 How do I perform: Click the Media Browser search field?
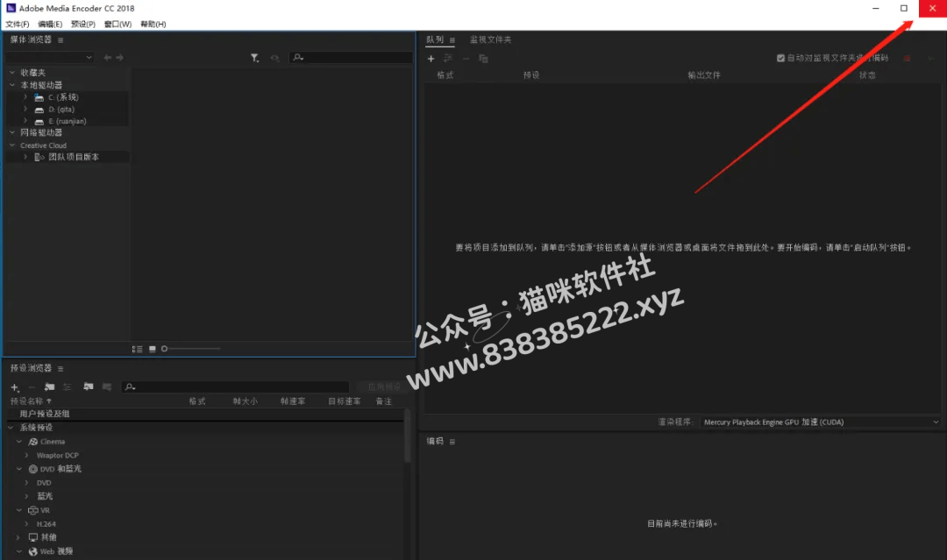tap(351, 58)
